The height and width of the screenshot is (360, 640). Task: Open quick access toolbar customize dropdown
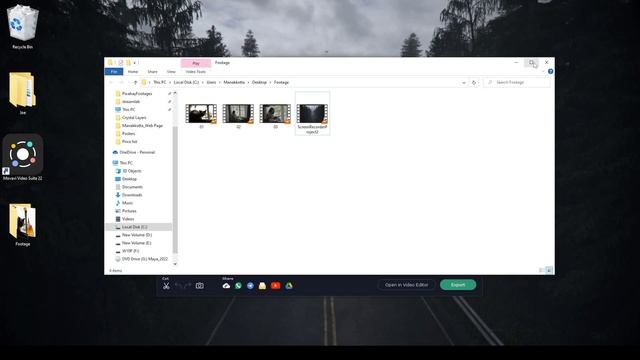pyautogui.click(x=135, y=62)
